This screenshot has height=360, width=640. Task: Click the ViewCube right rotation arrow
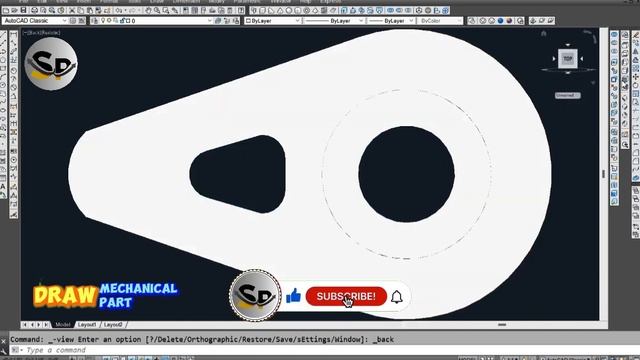[x=582, y=59]
